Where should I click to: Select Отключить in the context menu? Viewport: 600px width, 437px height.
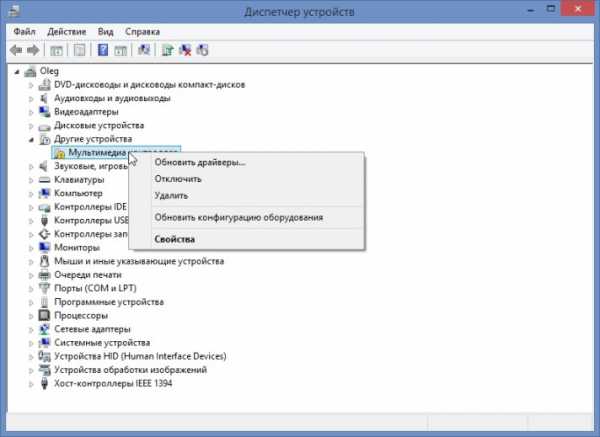click(x=178, y=179)
